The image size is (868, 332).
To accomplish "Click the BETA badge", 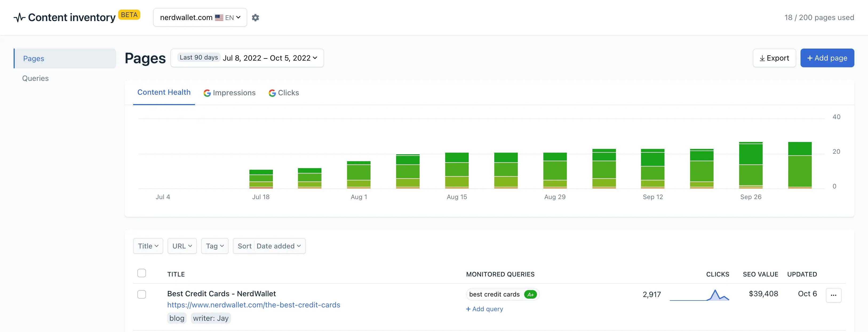I will (x=129, y=15).
